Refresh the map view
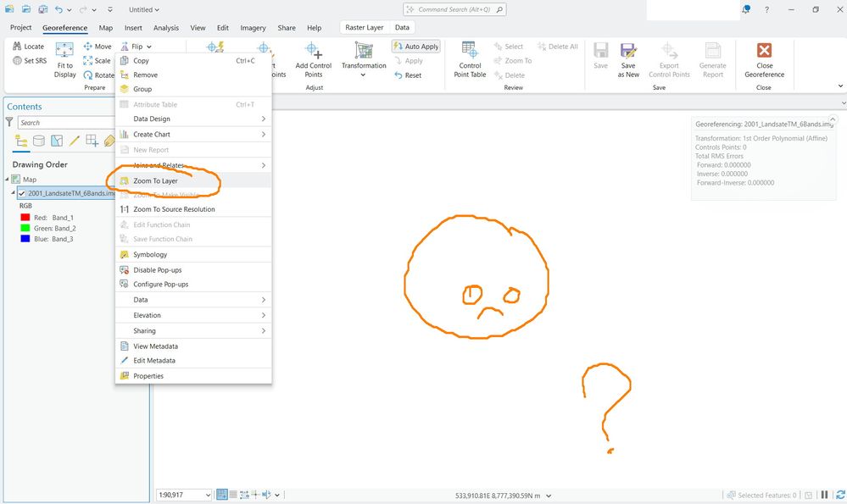This screenshot has width=847, height=504. pos(840,495)
